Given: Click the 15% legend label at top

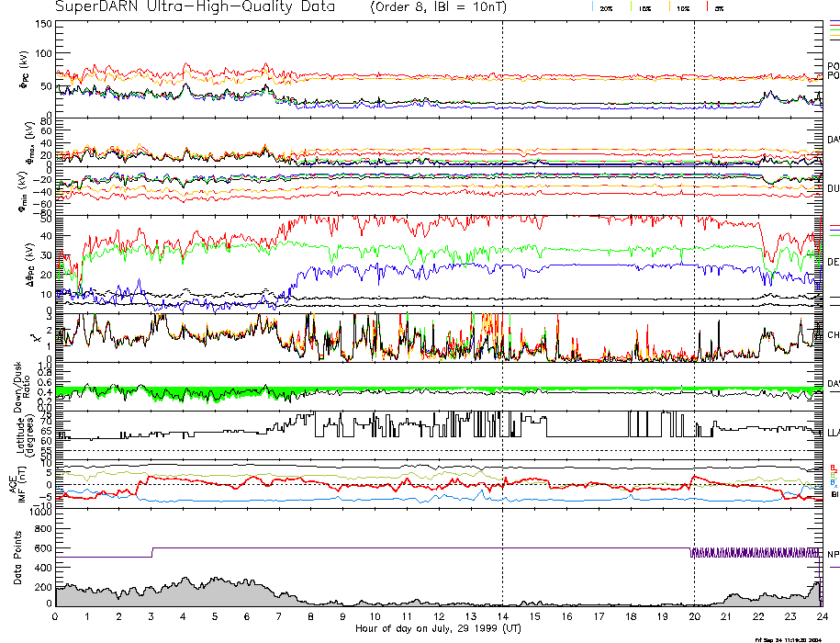Looking at the screenshot, I should [644, 8].
